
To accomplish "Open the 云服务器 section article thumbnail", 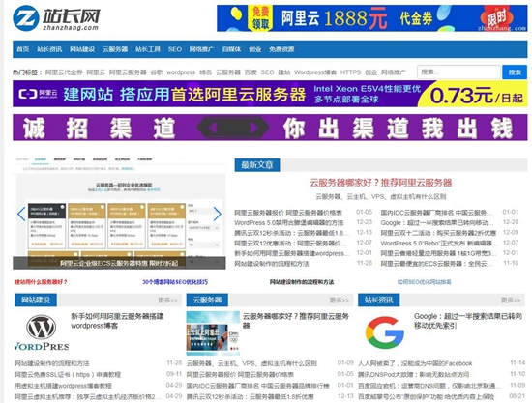I will point(213,332).
